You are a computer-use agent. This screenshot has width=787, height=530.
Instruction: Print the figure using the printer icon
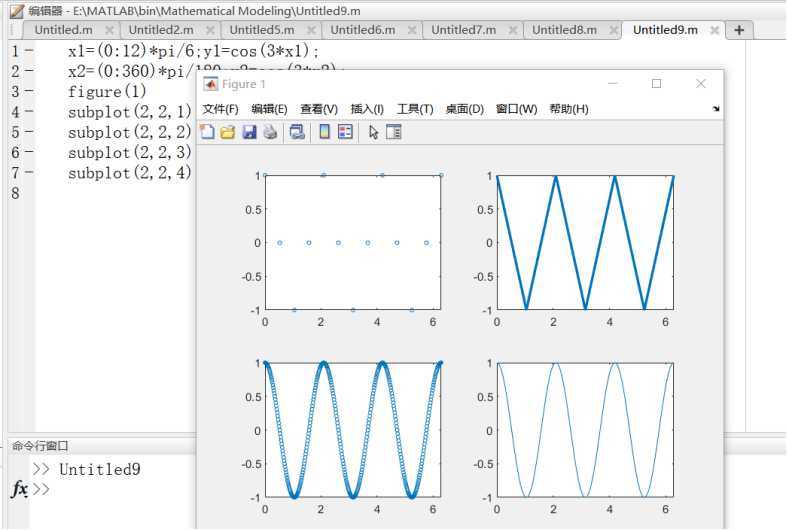[271, 132]
